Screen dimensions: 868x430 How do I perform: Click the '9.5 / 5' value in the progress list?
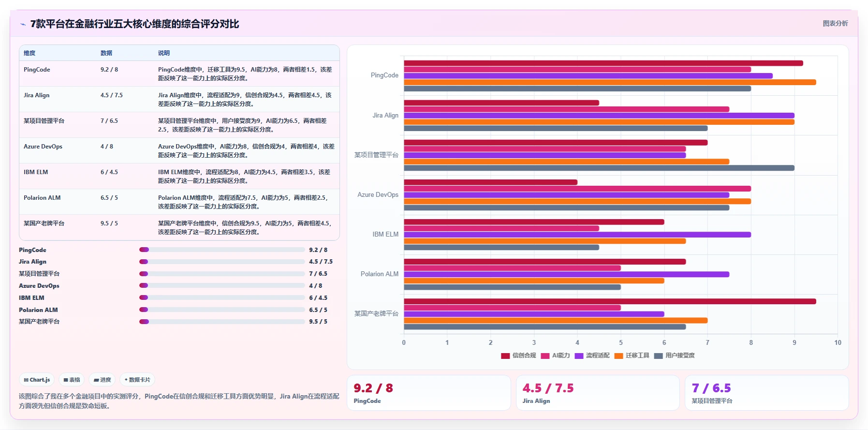pyautogui.click(x=318, y=322)
